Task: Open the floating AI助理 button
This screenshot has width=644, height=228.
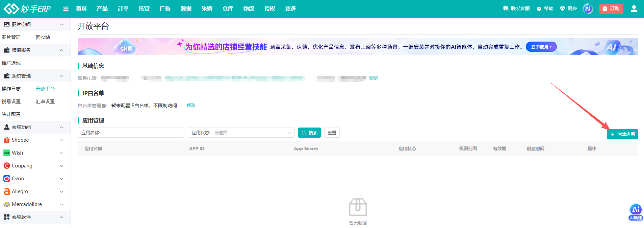Action: [636, 212]
